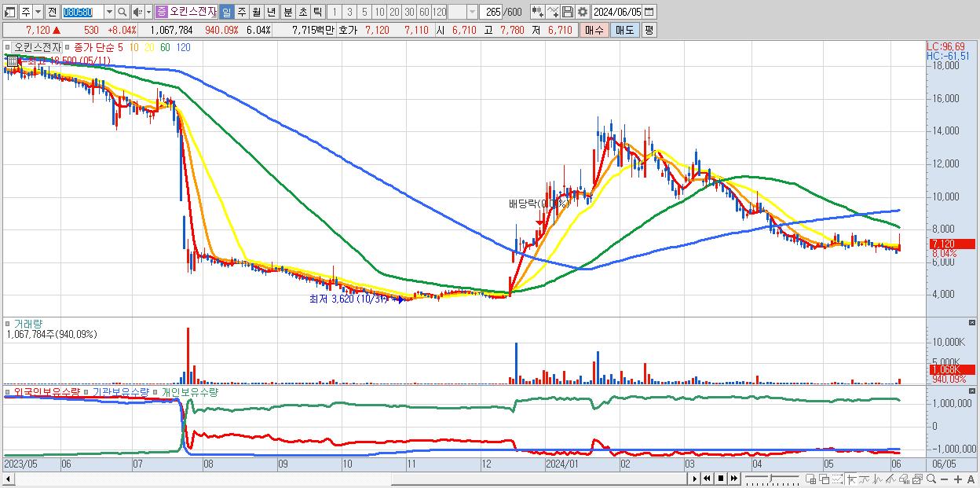Select the 분 minute chart tab
This screenshot has width=980, height=488.
288,12
